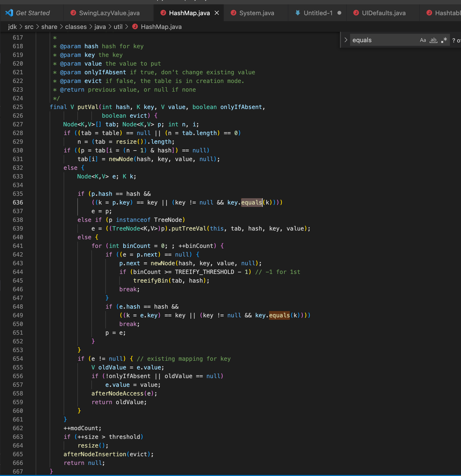Click the HashMap.java breadcrumb item
Screen dimensions: 461x476
161,27
